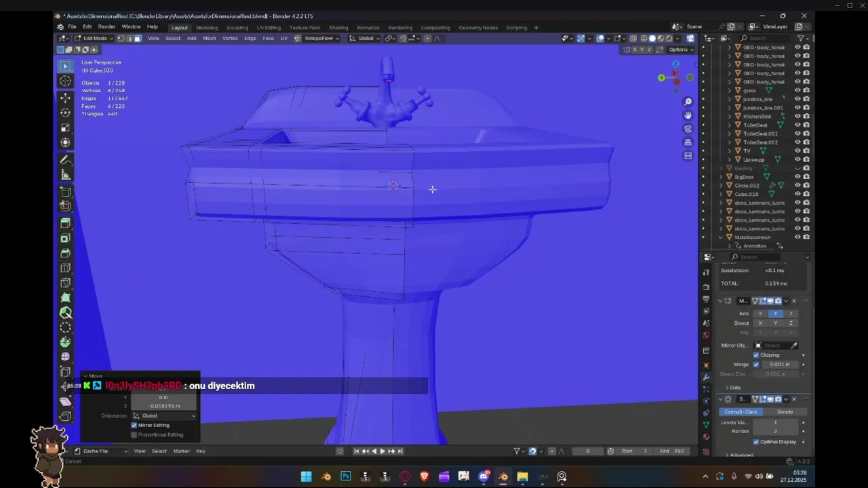Screen dimensions: 868x488
Task: Click Mirror object eyedropper icon
Action: [x=794, y=346]
